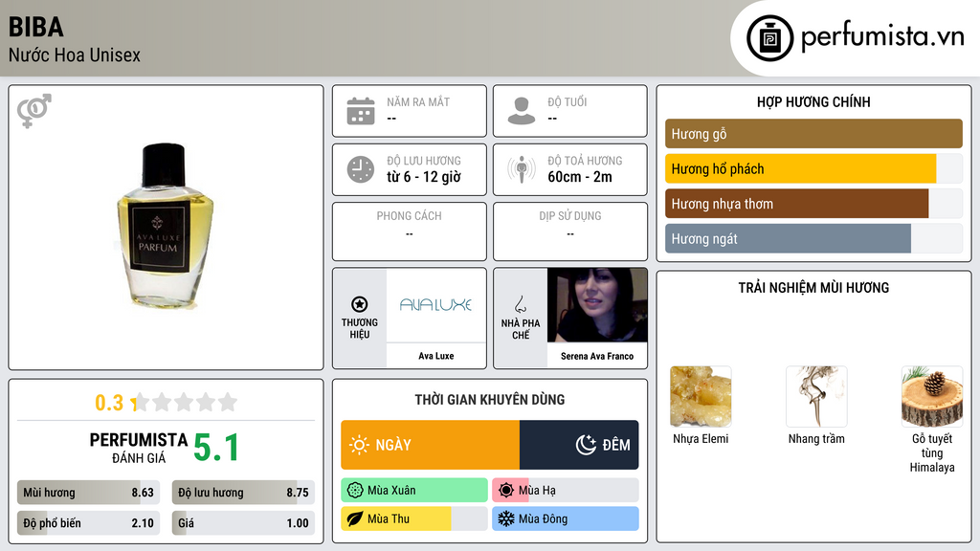980x551 pixels.
Task: Click the Dịp sử dụng card
Action: (570, 231)
